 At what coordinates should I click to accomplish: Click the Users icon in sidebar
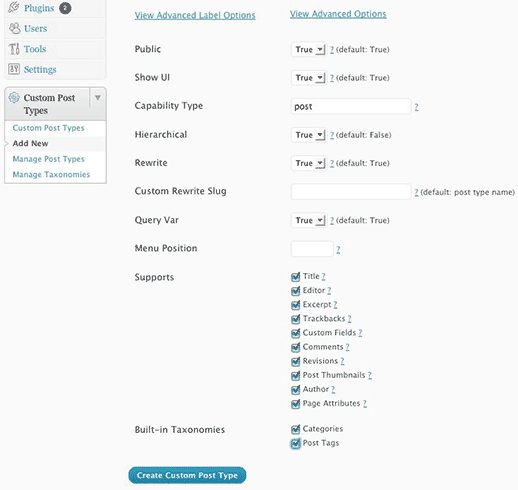tap(14, 28)
